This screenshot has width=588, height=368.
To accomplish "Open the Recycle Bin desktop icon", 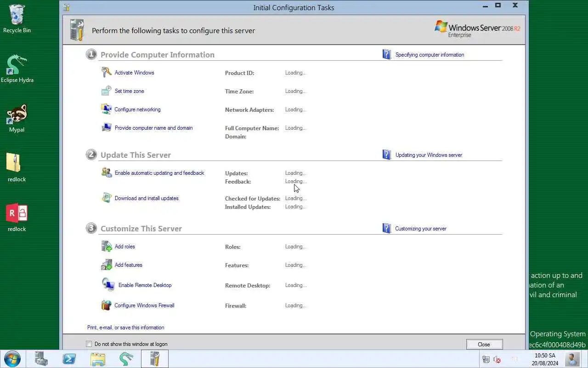I will (x=17, y=19).
